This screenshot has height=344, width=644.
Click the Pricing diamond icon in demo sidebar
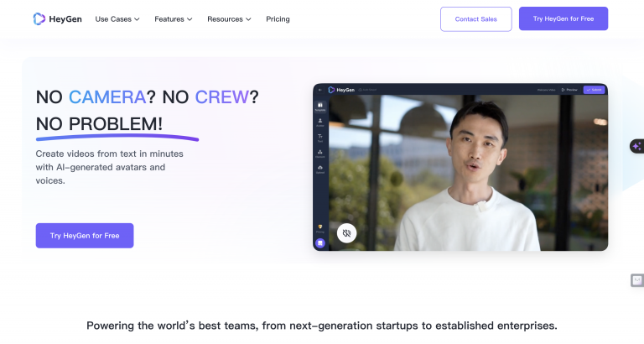click(320, 228)
